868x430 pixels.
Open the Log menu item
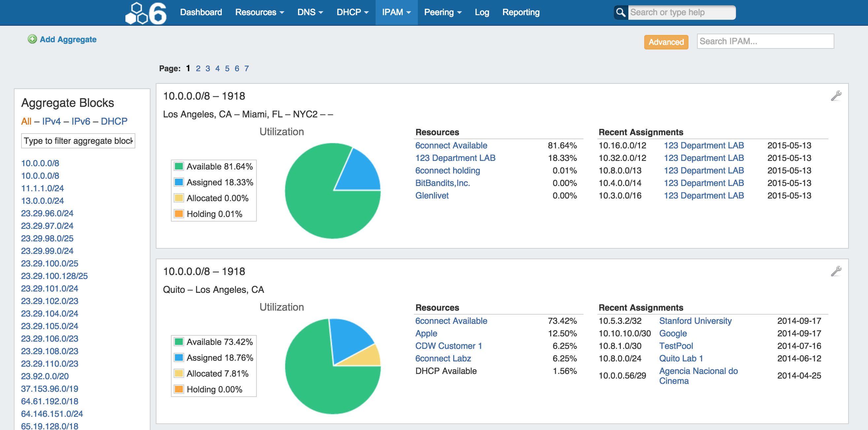(x=482, y=12)
